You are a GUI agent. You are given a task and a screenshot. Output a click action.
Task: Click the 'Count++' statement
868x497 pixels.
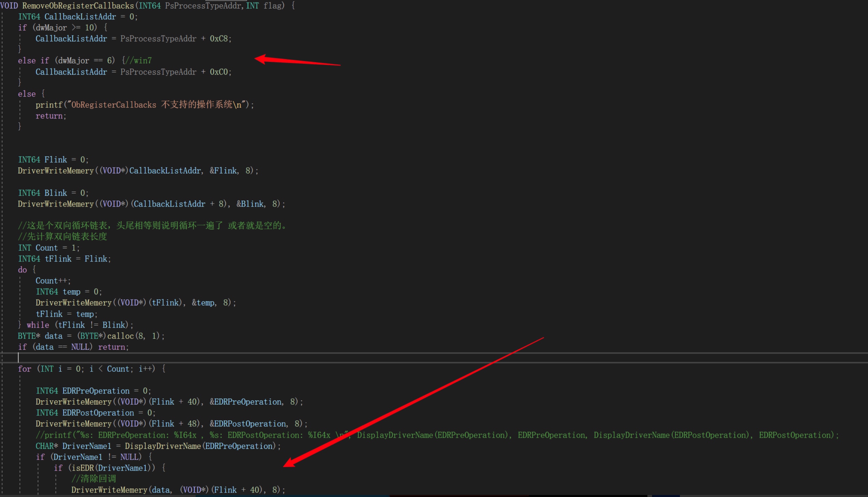pos(53,281)
